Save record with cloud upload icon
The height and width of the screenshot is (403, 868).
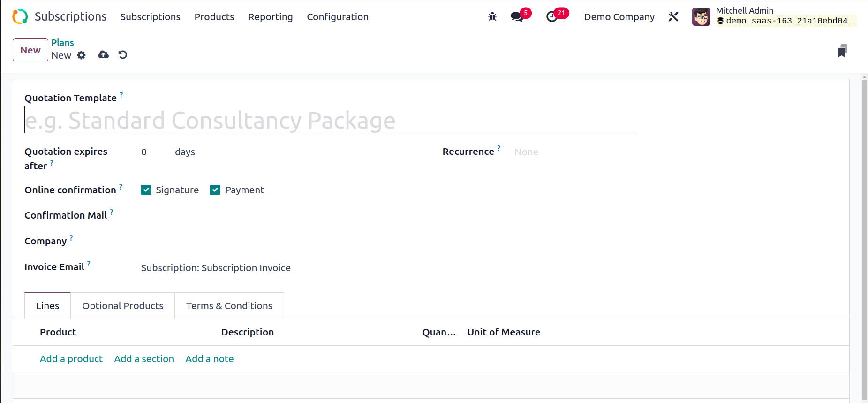click(x=104, y=55)
